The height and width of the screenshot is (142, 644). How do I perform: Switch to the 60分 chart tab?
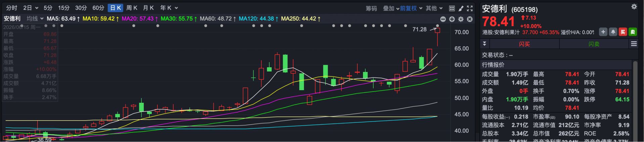click(x=98, y=8)
